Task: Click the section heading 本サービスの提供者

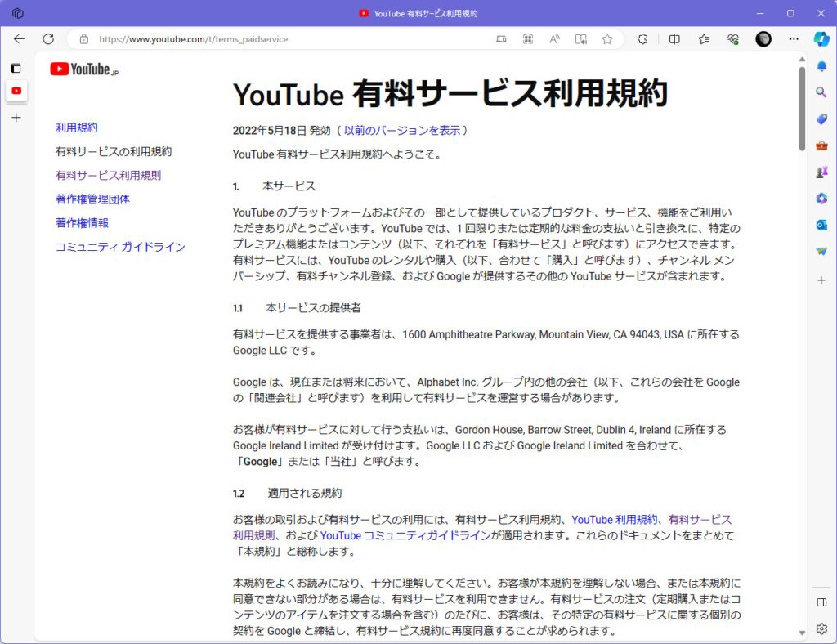Action: 313,308
